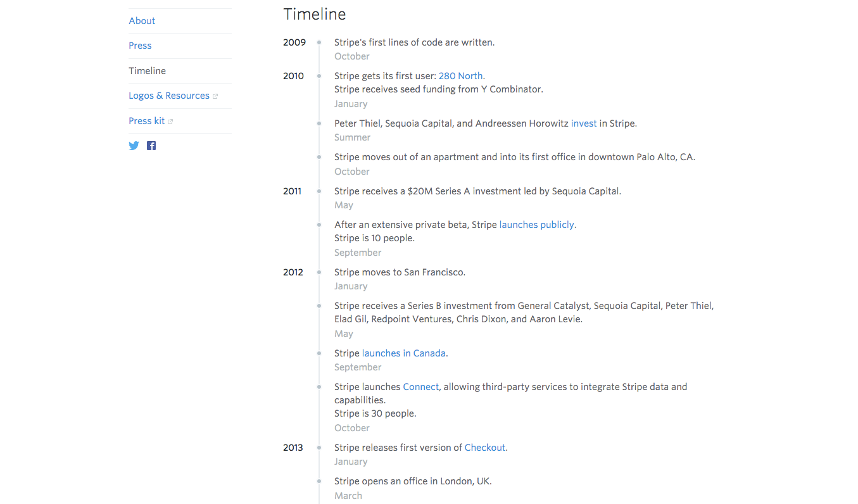Click the Series B investment paragraph
Screen dimensions: 858x504
524,313
